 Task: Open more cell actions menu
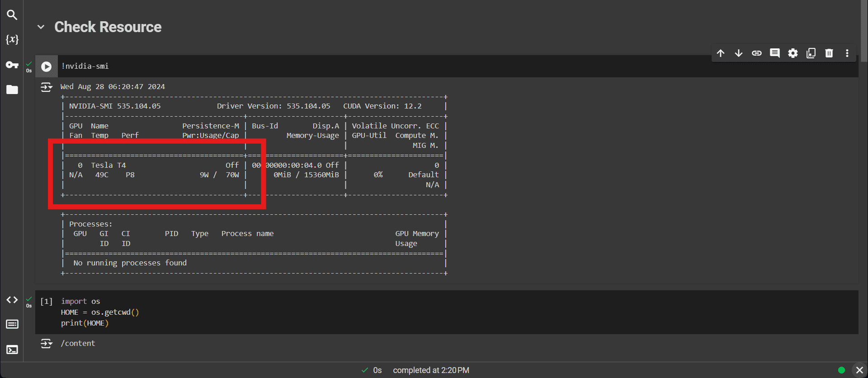[x=847, y=53]
